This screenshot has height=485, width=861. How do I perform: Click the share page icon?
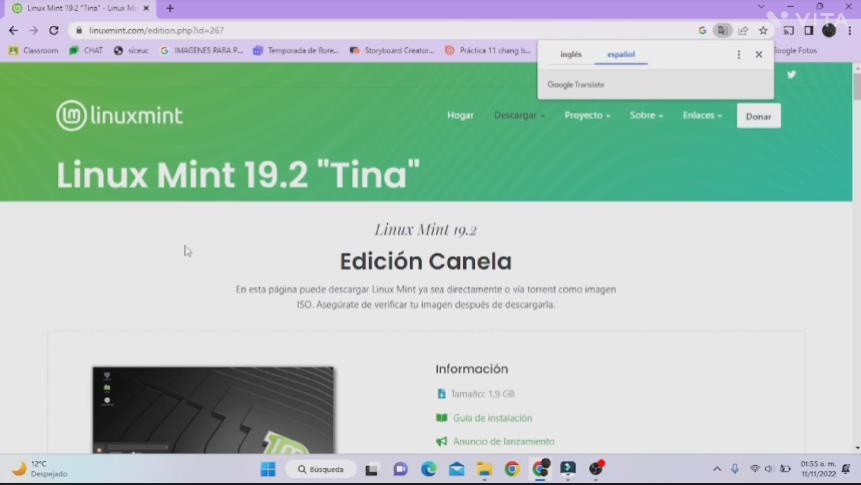(x=743, y=31)
